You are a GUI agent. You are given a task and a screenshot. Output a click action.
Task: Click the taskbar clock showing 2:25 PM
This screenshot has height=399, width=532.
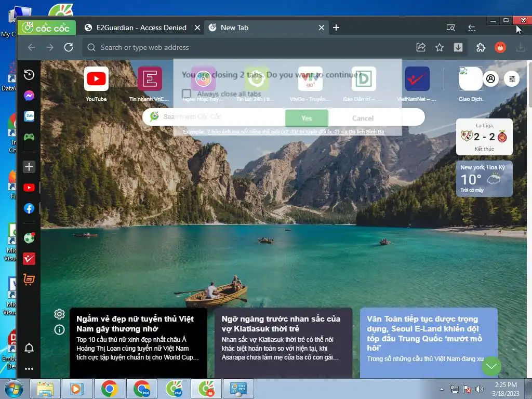click(x=506, y=389)
